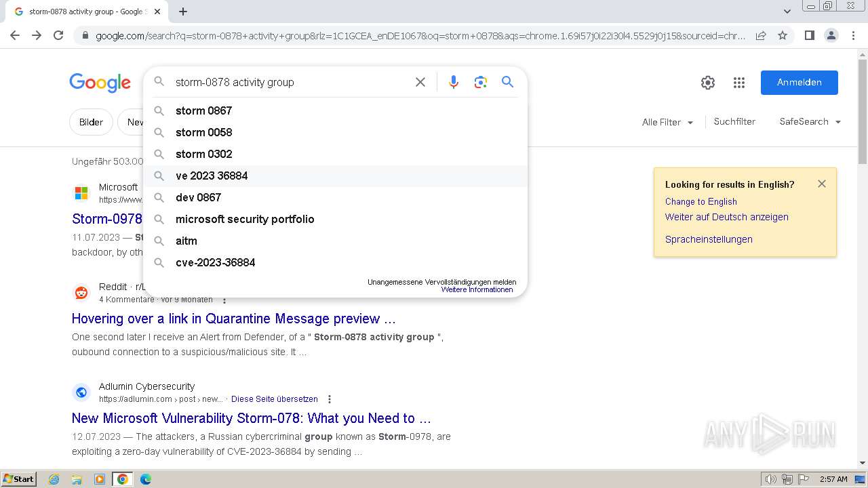Launch media player from the taskbar
This screenshot has width=868, height=488.
100,479
